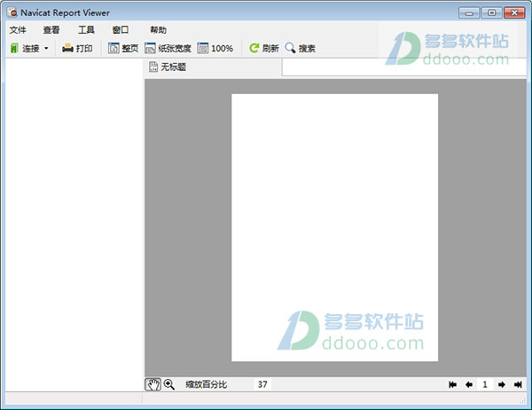
Task: Maximize the Navicat Report Viewer window
Action: coord(491,13)
